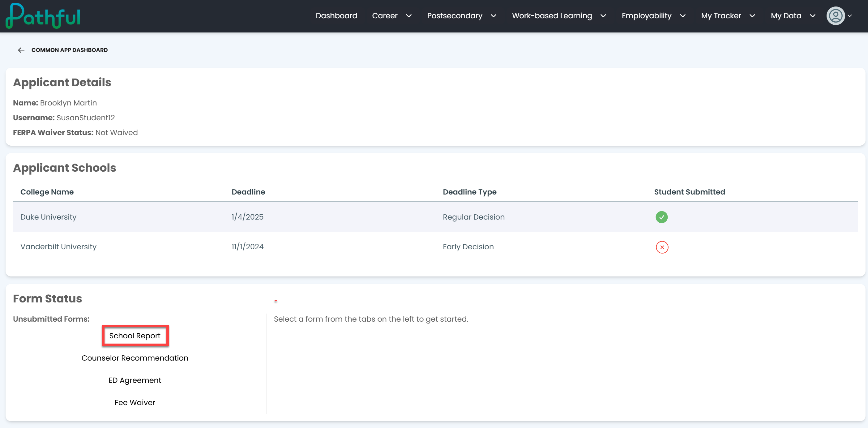Expand the My Tracker dropdown chevron
The height and width of the screenshot is (428, 868).
(x=752, y=16)
